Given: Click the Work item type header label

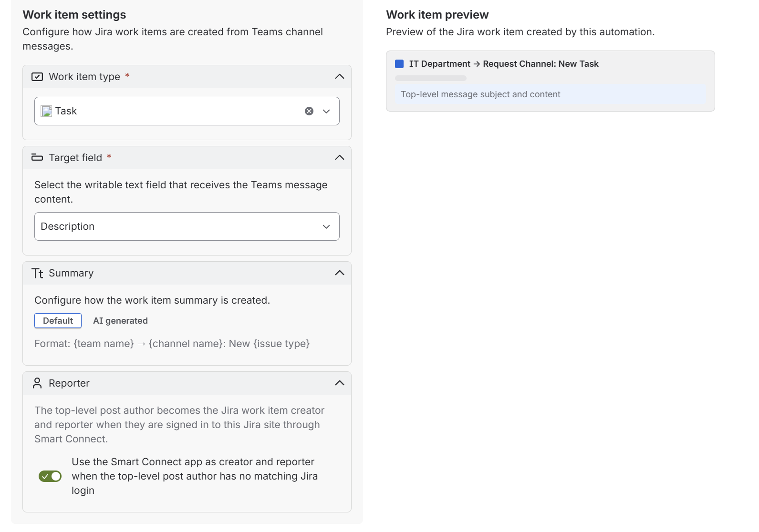Looking at the screenshot, I should tap(84, 77).
